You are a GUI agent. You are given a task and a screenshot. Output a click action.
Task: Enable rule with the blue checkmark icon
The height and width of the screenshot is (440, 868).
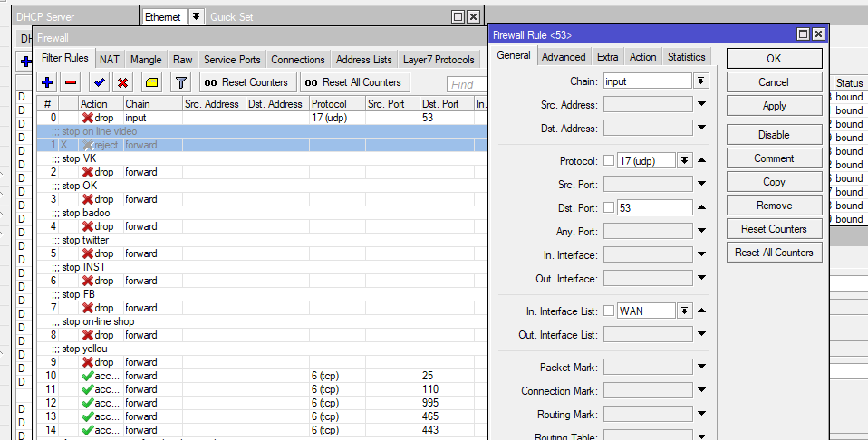pyautogui.click(x=99, y=82)
